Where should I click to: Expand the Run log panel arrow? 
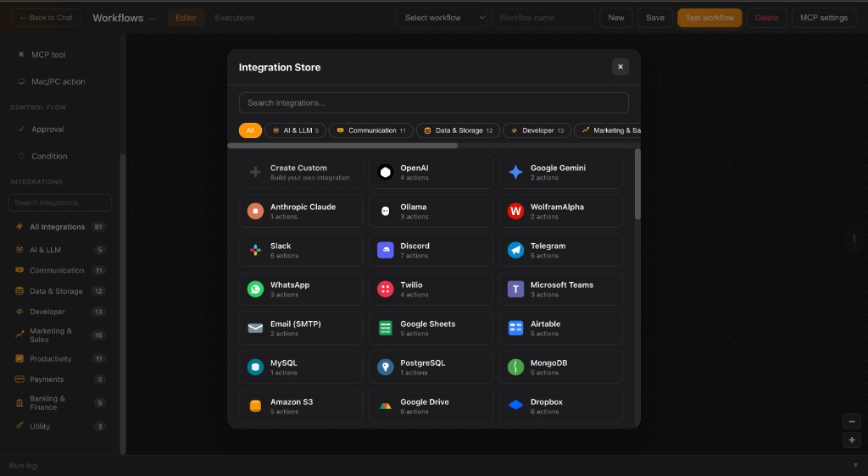(x=855, y=466)
